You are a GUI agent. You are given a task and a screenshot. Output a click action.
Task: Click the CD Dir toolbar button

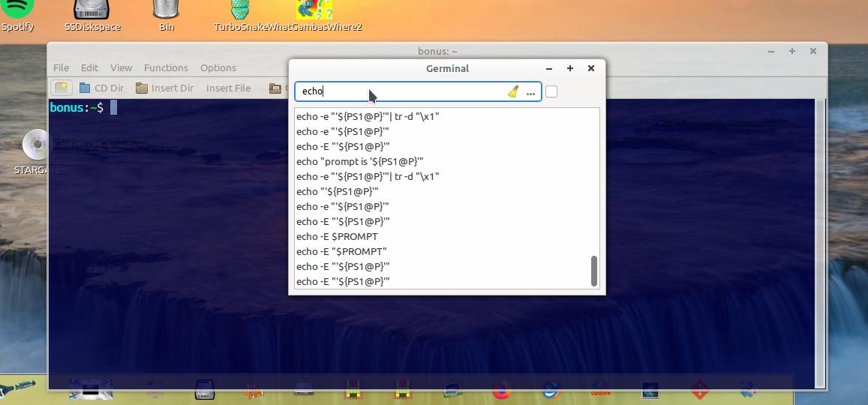(x=101, y=88)
